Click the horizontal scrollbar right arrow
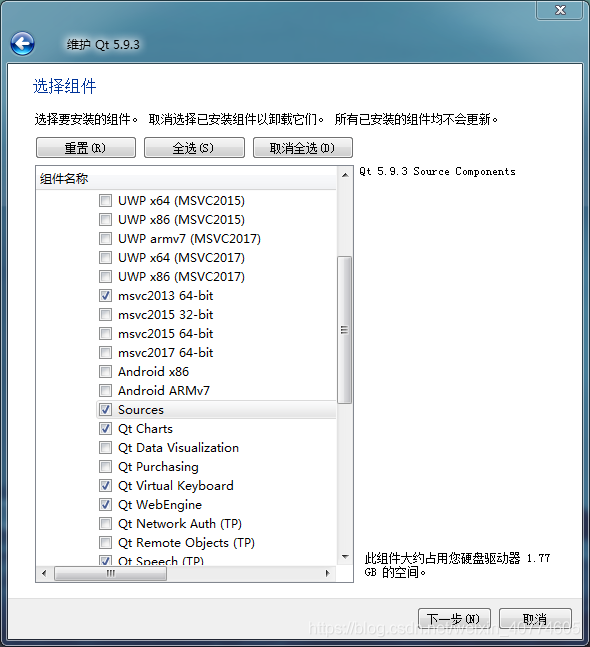Viewport: 590px width, 647px height. point(328,574)
